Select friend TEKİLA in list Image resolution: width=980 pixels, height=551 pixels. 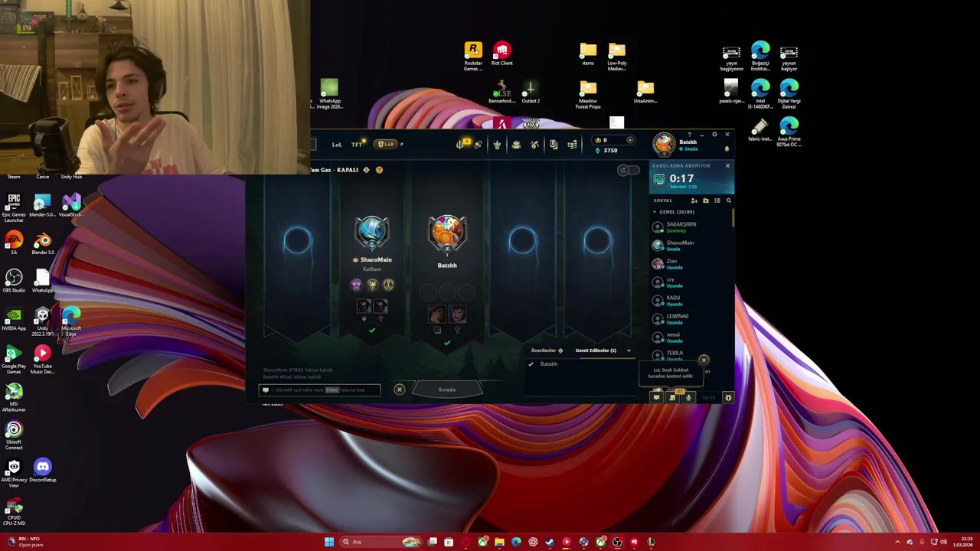point(689,355)
